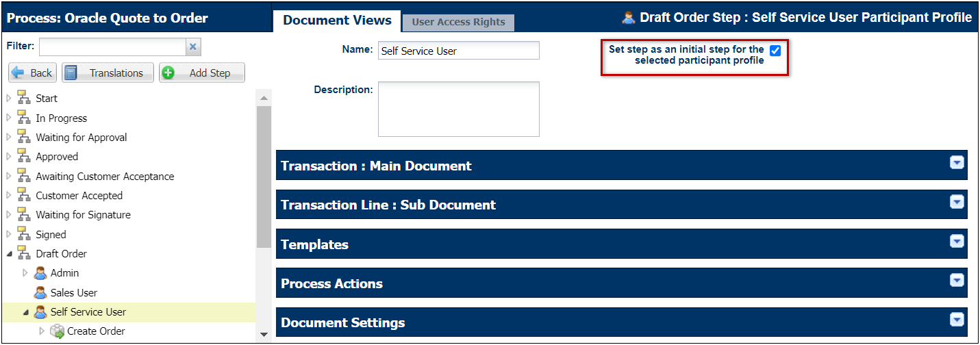980x345 pixels.
Task: Select the Create Order row text
Action: (x=96, y=331)
